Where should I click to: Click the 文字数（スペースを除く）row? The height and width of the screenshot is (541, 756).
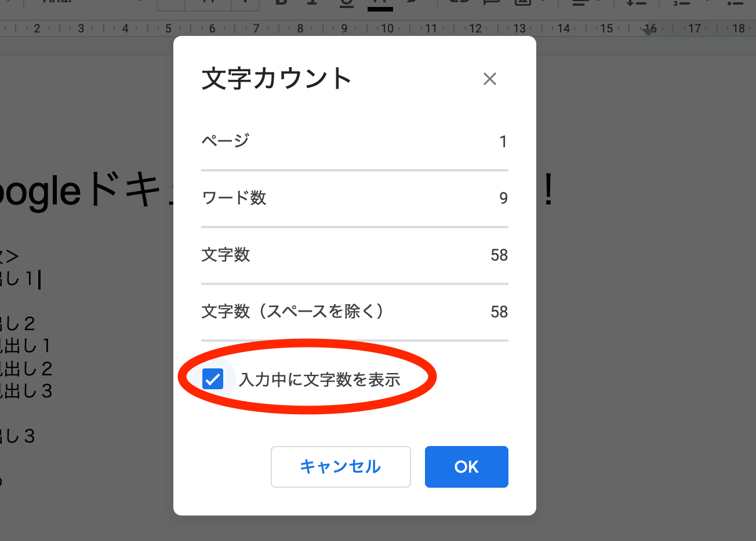click(355, 312)
